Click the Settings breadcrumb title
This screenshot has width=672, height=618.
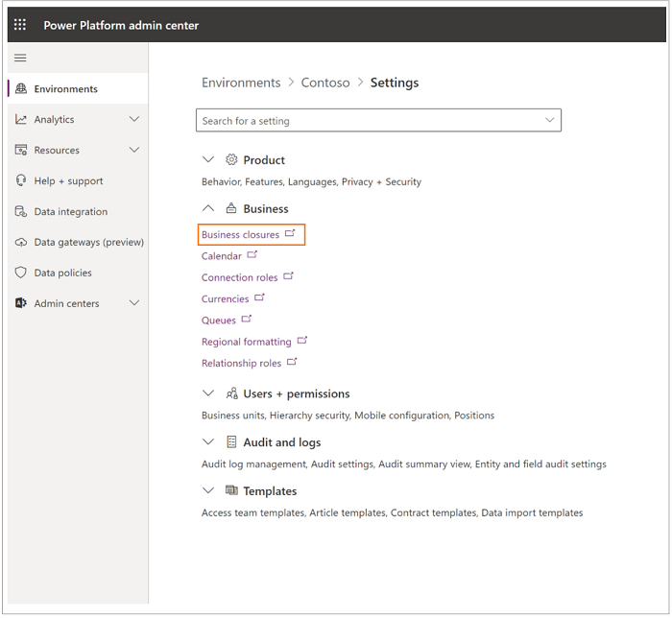pyautogui.click(x=395, y=83)
